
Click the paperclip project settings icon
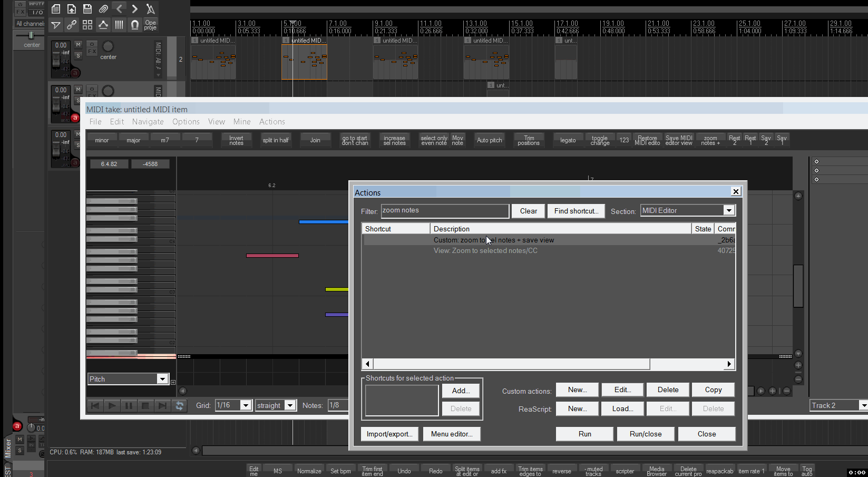103,9
